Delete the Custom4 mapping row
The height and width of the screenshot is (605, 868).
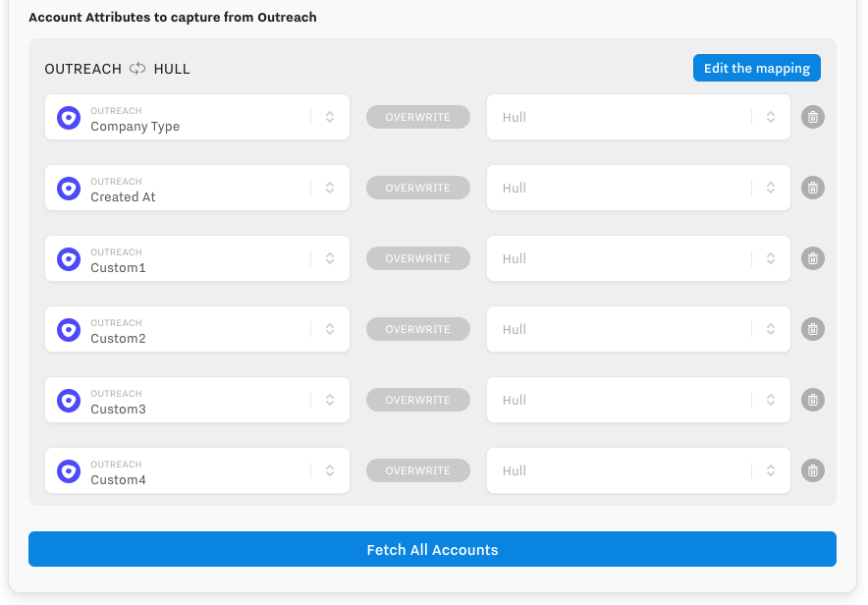click(812, 471)
